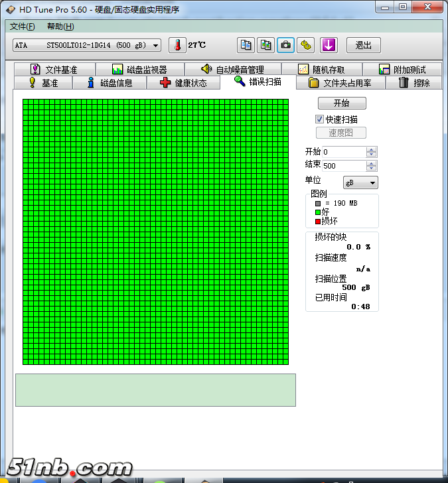
Task: Increase the 结束 value with up arrow
Action: [x=371, y=163]
